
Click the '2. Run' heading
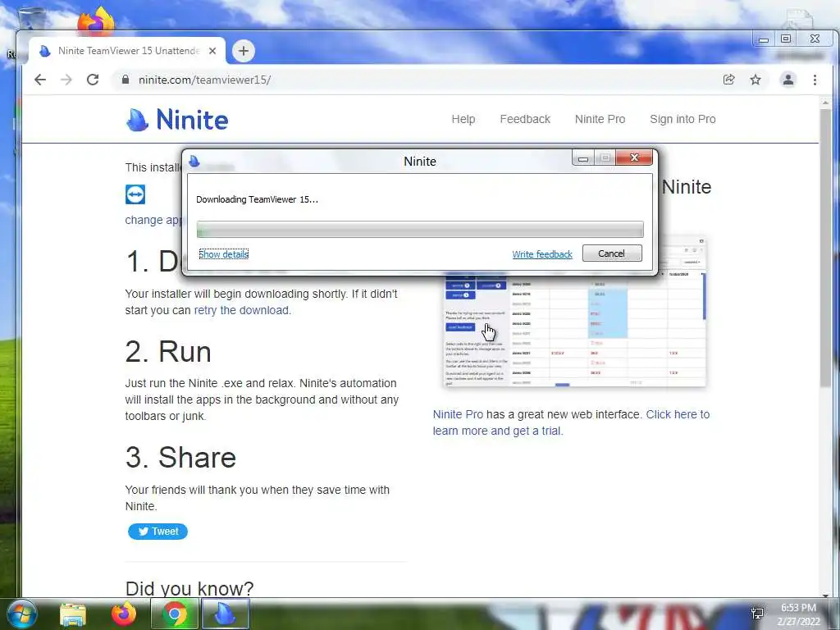click(168, 352)
